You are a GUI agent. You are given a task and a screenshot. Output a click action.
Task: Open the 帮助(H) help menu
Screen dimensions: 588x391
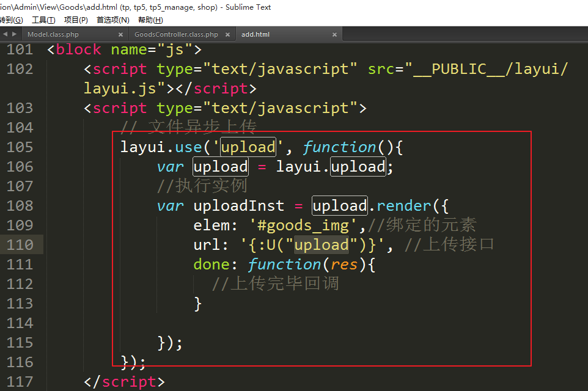[x=150, y=20]
